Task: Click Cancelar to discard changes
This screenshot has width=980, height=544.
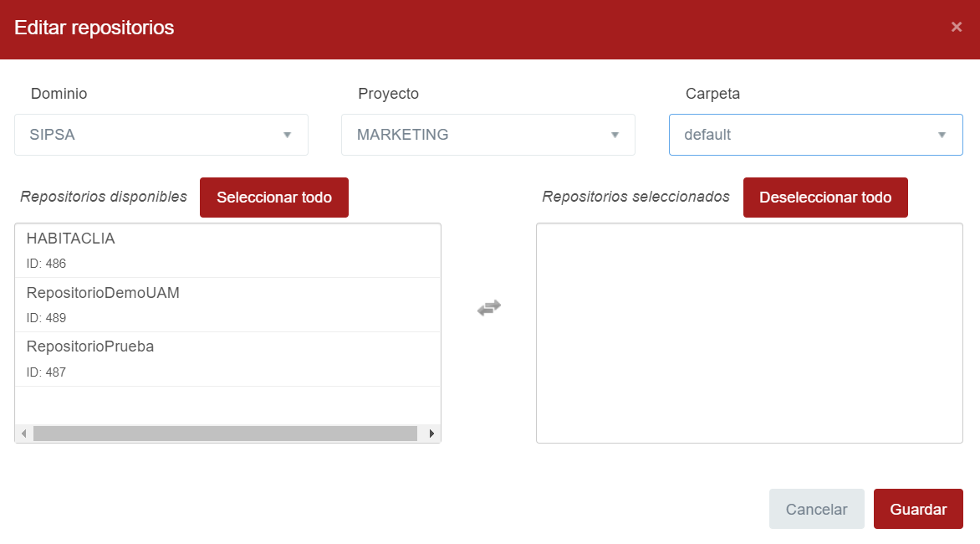Action: tap(816, 509)
